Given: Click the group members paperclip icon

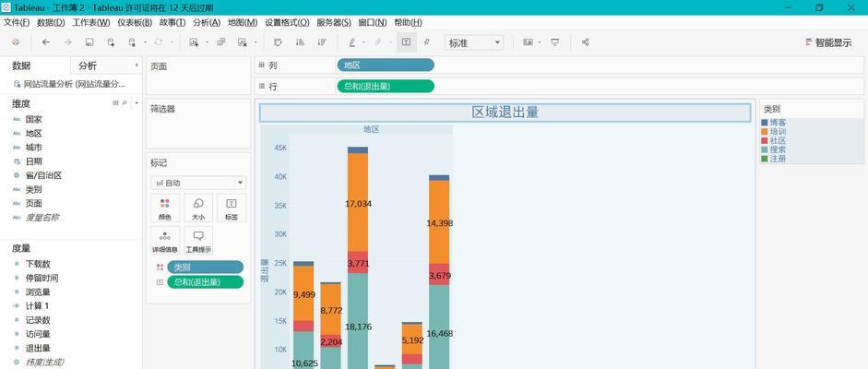Looking at the screenshot, I should click(378, 42).
